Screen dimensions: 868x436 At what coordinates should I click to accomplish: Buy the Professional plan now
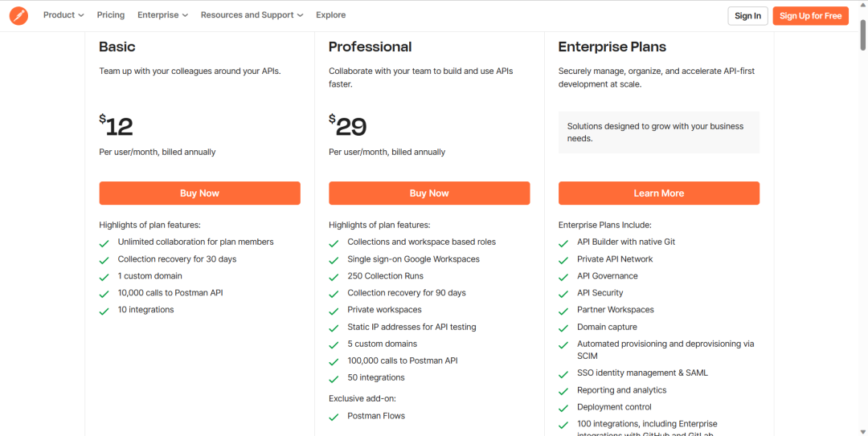[429, 194]
